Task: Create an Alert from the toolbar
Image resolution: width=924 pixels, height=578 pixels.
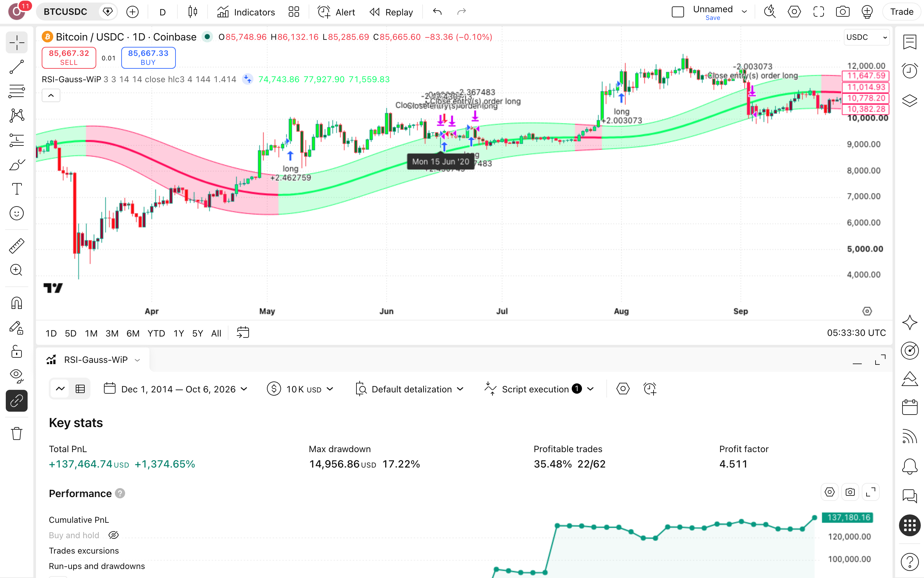Action: pos(336,12)
